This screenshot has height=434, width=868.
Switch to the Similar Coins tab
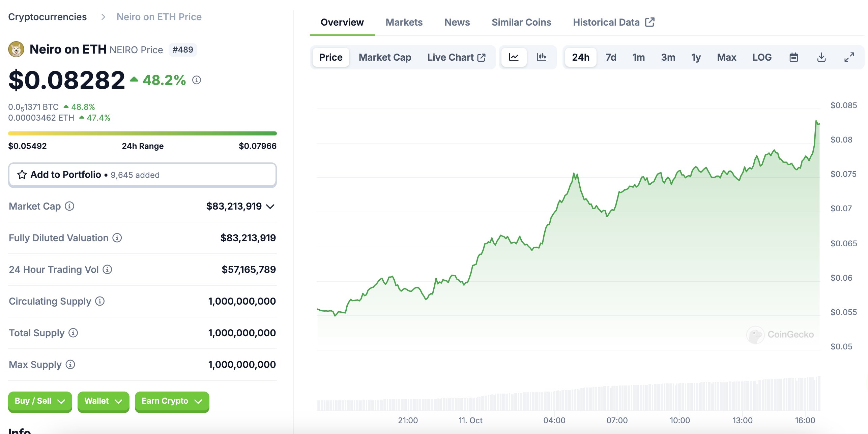click(x=521, y=22)
